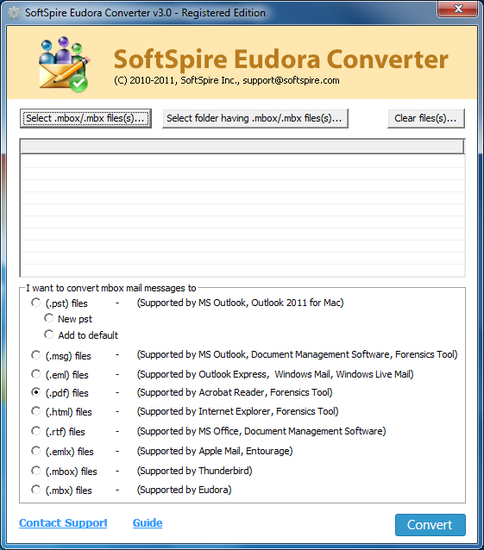Close the Eudora Converter window
484x550 pixels.
pyautogui.click(x=457, y=9)
